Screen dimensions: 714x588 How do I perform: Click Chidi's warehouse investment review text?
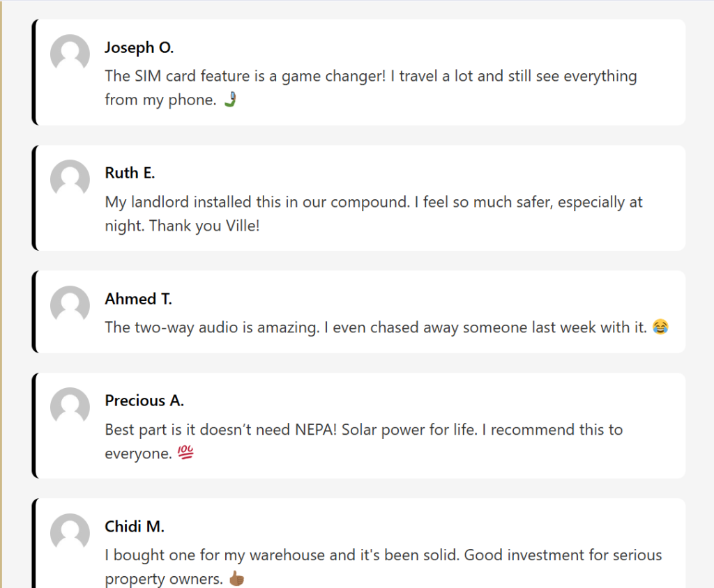tap(383, 555)
